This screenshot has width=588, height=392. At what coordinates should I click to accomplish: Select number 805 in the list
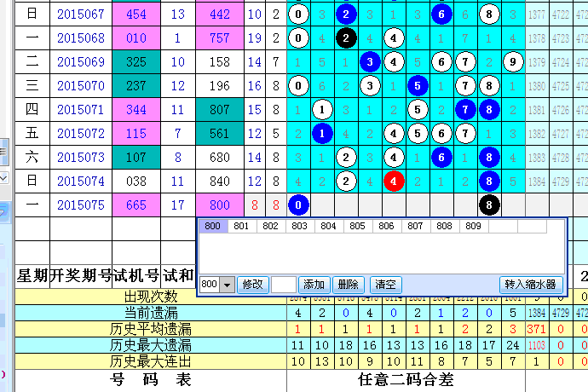click(357, 227)
